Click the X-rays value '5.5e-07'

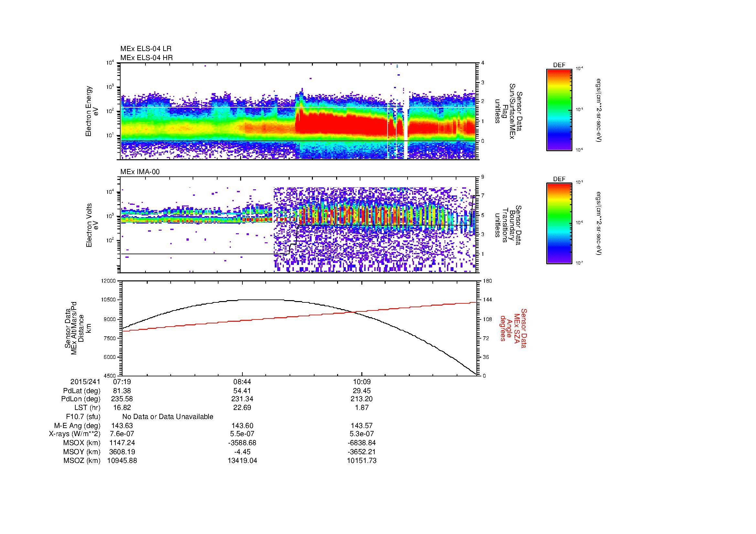click(x=242, y=434)
